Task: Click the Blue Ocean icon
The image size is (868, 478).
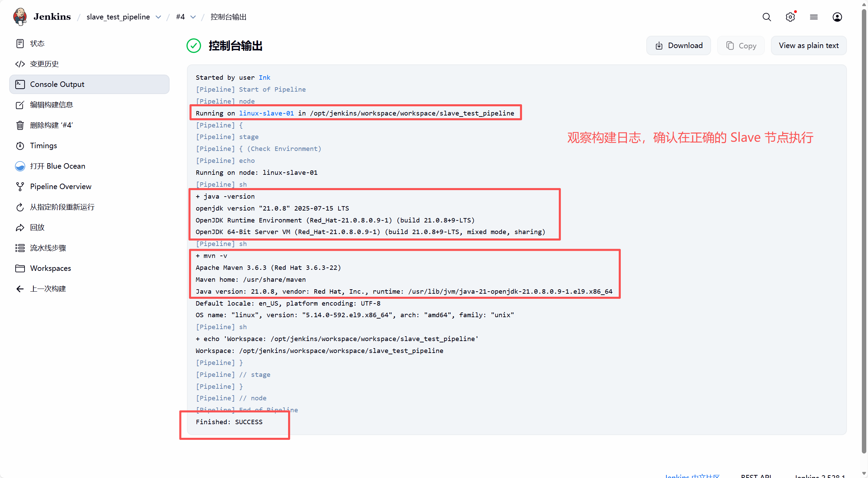Action: click(20, 166)
